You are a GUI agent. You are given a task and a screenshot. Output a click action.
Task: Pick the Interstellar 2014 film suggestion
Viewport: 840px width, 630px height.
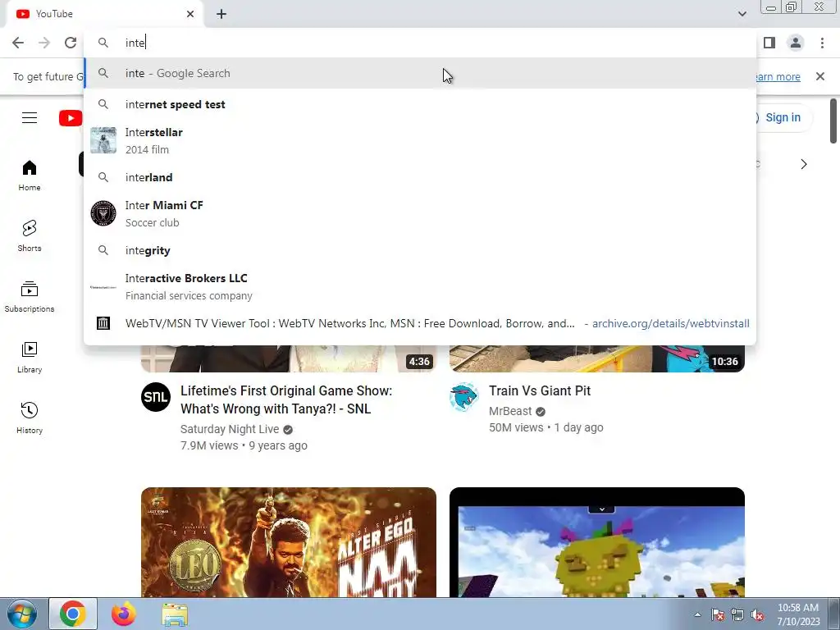pos(420,141)
